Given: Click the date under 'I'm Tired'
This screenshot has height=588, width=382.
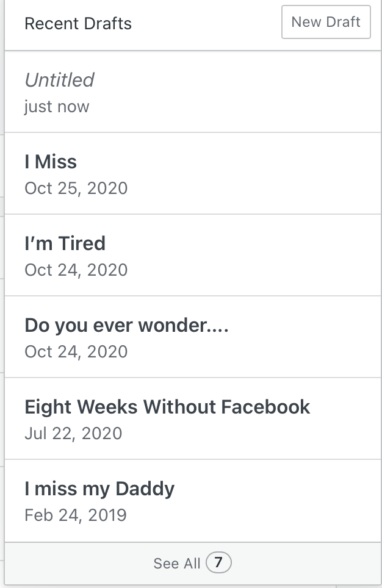Looking at the screenshot, I should click(x=76, y=270).
